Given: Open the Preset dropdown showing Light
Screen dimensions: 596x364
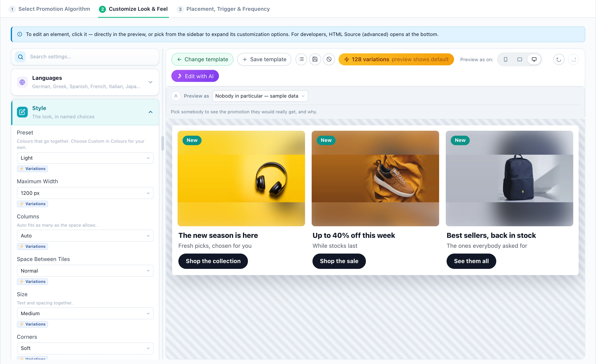Looking at the screenshot, I should (85, 158).
